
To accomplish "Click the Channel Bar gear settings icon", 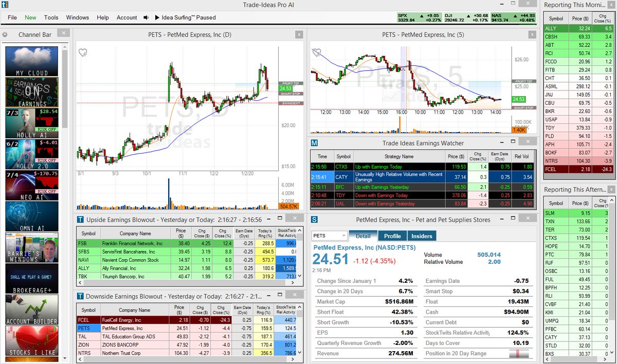I will tap(5, 35).
